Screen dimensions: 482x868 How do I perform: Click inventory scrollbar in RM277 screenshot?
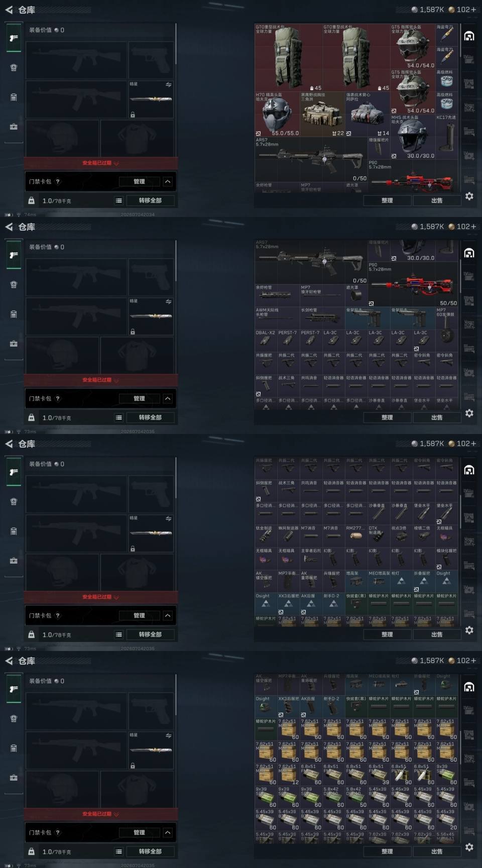[x=460, y=511]
